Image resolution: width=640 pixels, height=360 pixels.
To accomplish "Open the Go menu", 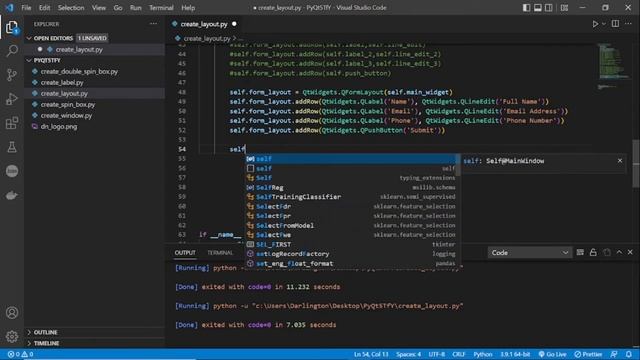I will 118,8.
